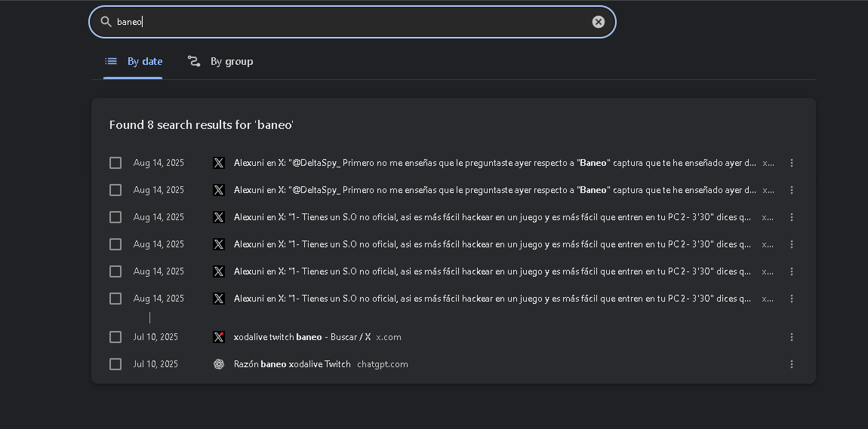Tick checkbox beside xodalive twitch baneo entry
Screen dimensions: 868x429
click(x=115, y=337)
